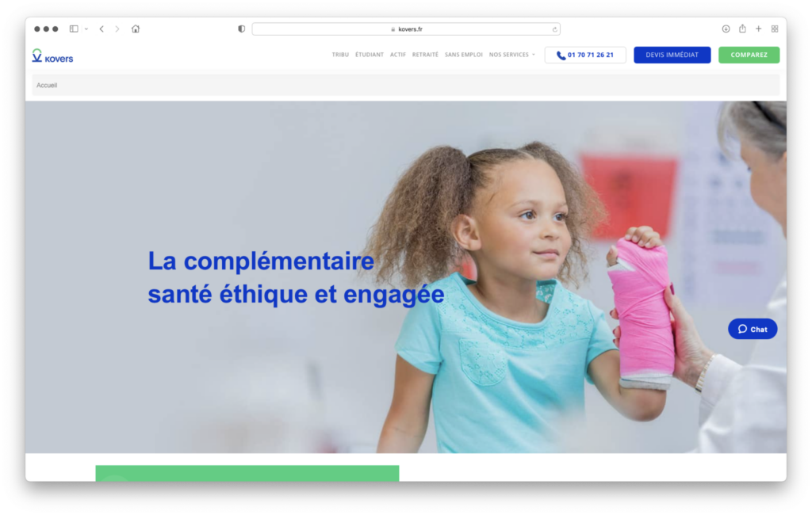The height and width of the screenshot is (515, 812).
Task: Click the kovers.fr address bar
Action: pyautogui.click(x=406, y=29)
